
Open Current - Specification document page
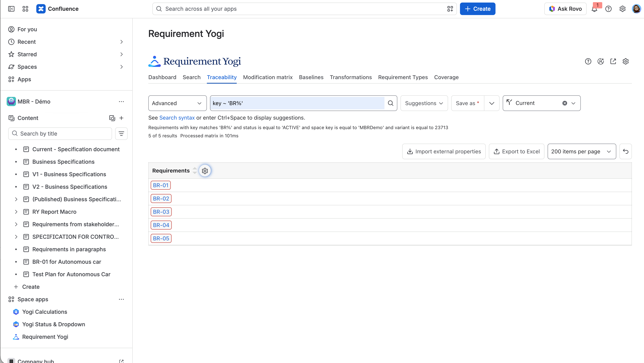pyautogui.click(x=76, y=149)
